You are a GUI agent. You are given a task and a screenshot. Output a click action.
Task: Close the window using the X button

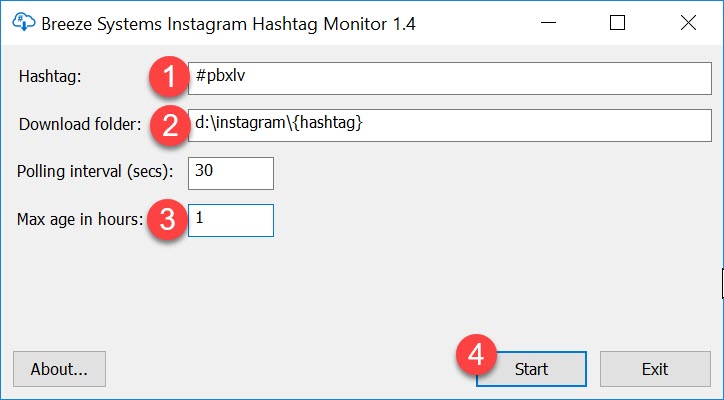pos(686,22)
